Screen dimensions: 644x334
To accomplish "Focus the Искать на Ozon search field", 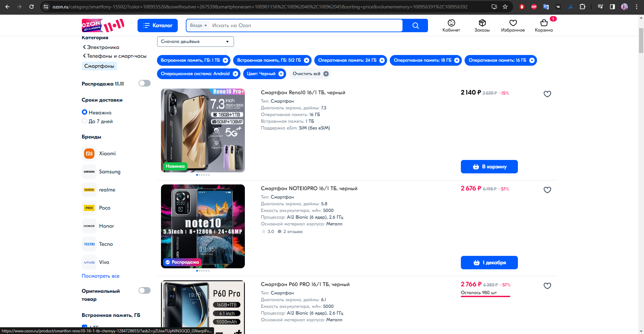I will pyautogui.click(x=305, y=25).
